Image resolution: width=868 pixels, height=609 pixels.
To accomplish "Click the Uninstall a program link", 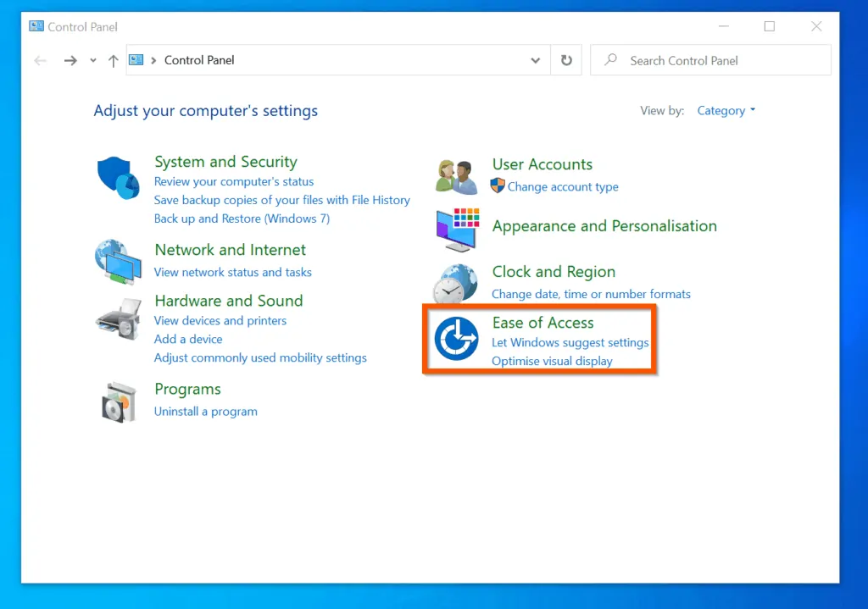I will click(205, 412).
